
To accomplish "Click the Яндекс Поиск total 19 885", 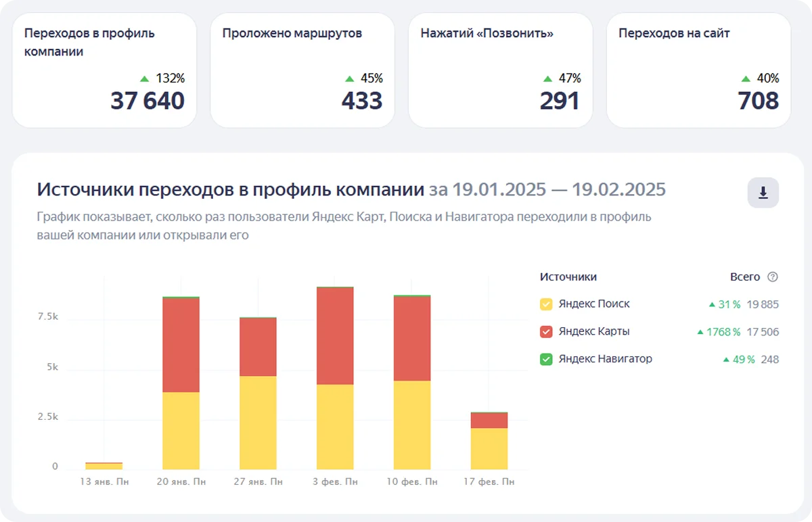I will pyautogui.click(x=763, y=304).
